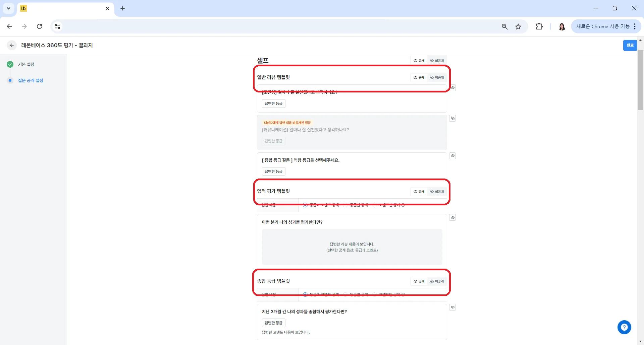Open the Chrome three-dot menu

click(x=635, y=26)
